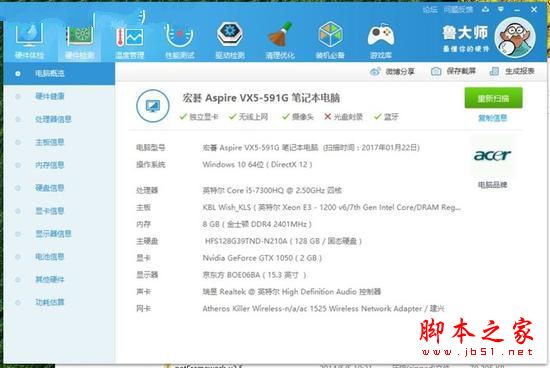This screenshot has height=368, width=550.
Task: Open 清理优化 broom cleanup icon
Action: 280,40
